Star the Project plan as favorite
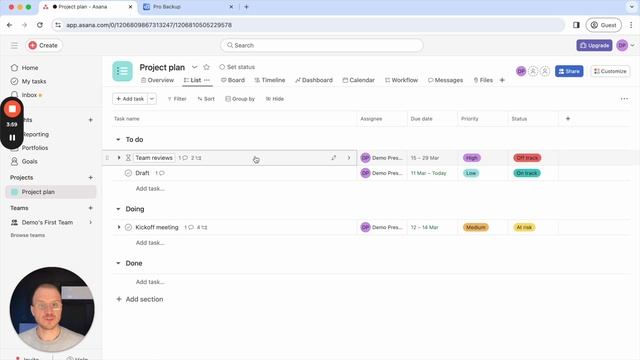This screenshot has width=640, height=360. (207, 67)
